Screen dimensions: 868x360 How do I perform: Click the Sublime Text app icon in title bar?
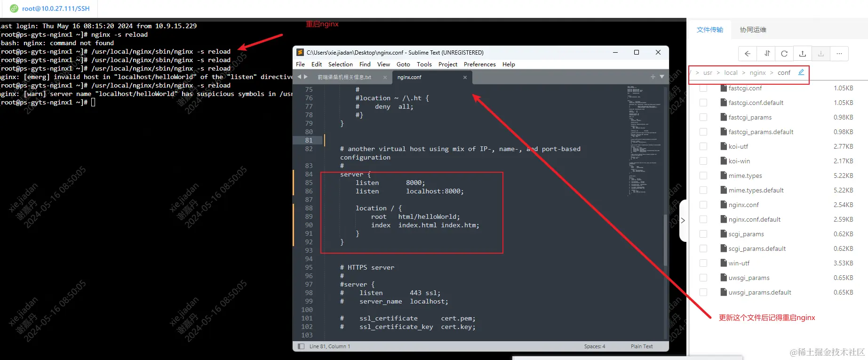coord(300,52)
